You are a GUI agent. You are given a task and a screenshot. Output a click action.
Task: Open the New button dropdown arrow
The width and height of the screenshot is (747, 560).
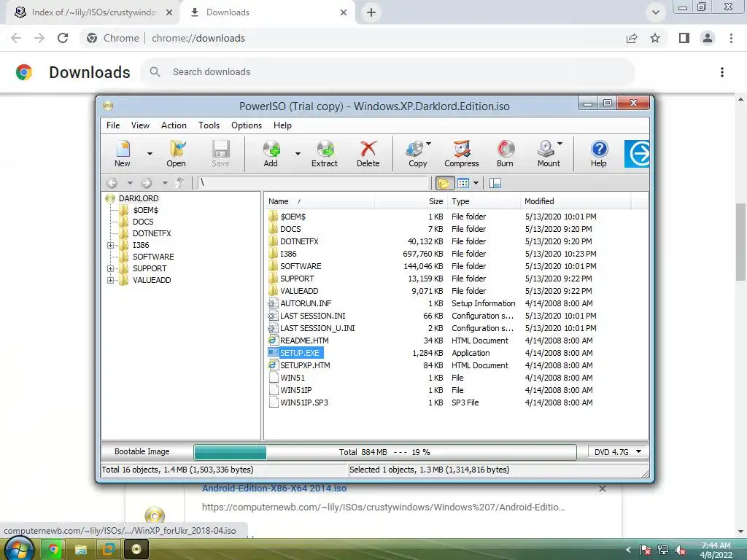pos(150,154)
